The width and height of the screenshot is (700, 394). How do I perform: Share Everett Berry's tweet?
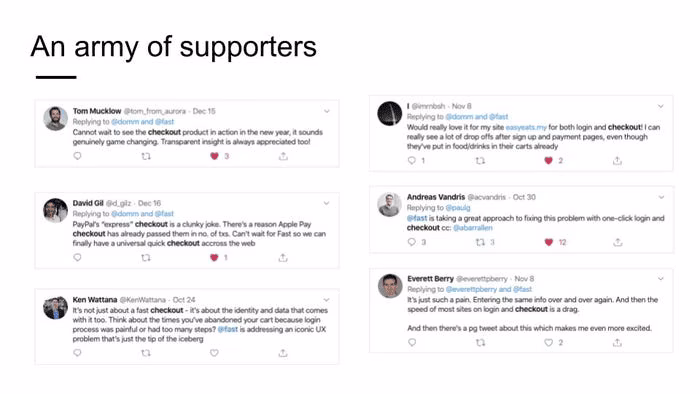[617, 343]
